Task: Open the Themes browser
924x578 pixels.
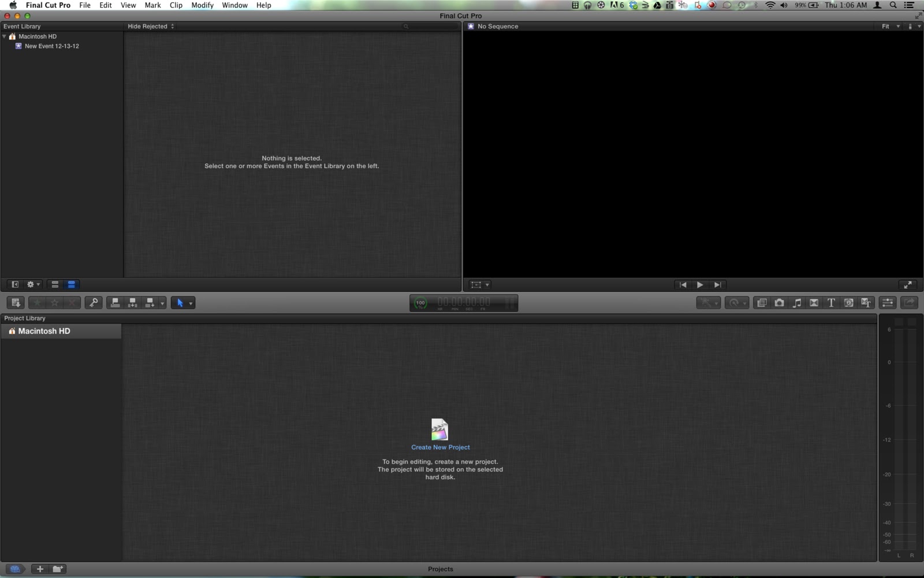Action: coord(866,303)
